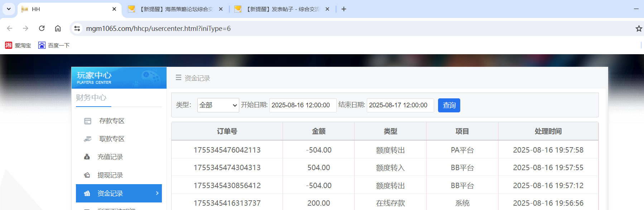Bookmark this page with star icon
Screen dimensions: 644x210
click(x=638, y=28)
